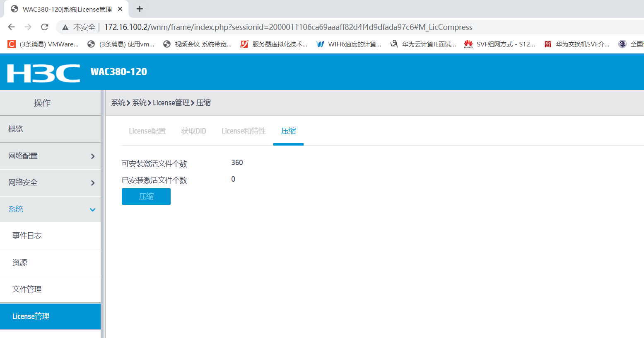Select the 压缩 tab
This screenshot has height=338, width=644.
click(288, 131)
